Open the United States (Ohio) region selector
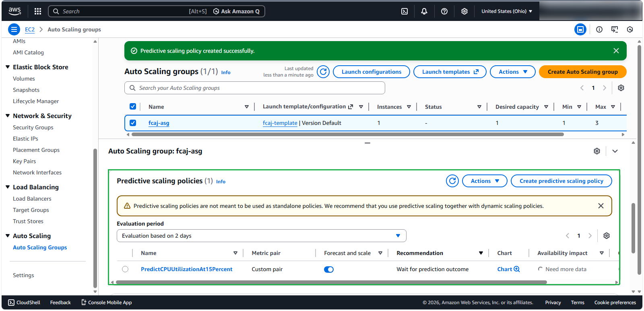 pos(507,11)
